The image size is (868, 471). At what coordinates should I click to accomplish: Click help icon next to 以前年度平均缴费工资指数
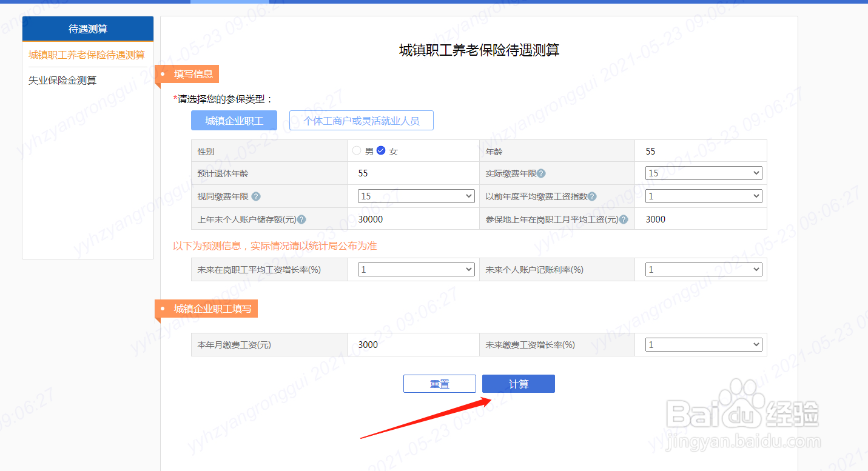592,196
